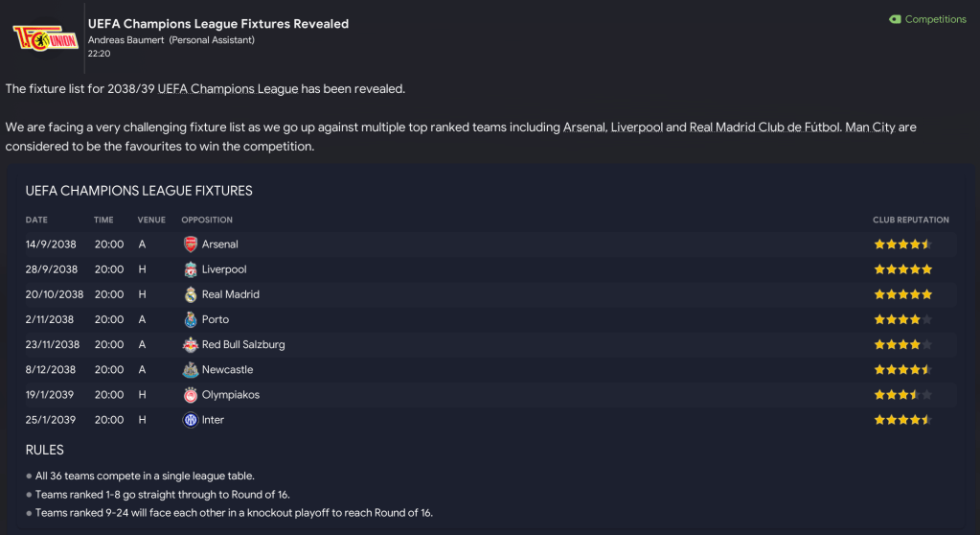Open the Olympiakos team name link
The width and height of the screenshot is (980, 535).
click(x=231, y=394)
